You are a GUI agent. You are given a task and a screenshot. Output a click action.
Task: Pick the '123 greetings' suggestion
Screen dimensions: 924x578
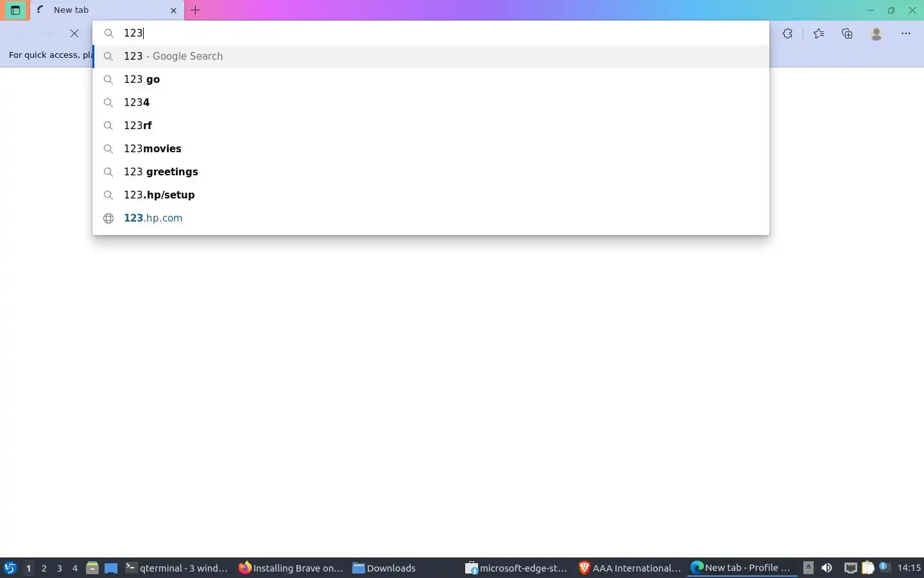tap(431, 171)
